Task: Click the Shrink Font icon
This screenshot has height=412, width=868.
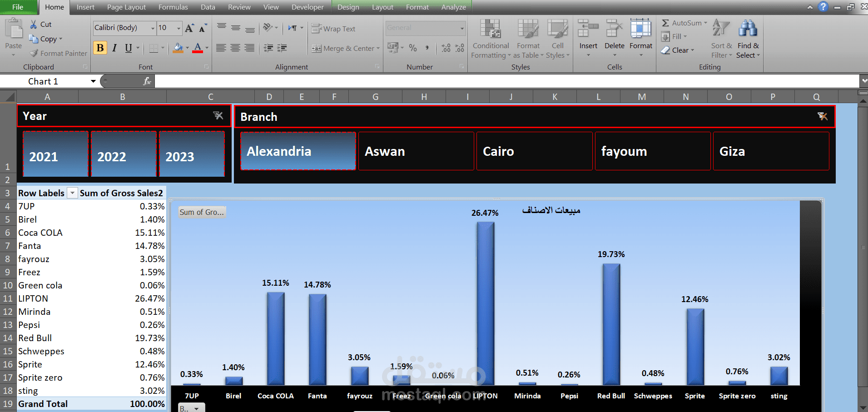Action: [203, 28]
